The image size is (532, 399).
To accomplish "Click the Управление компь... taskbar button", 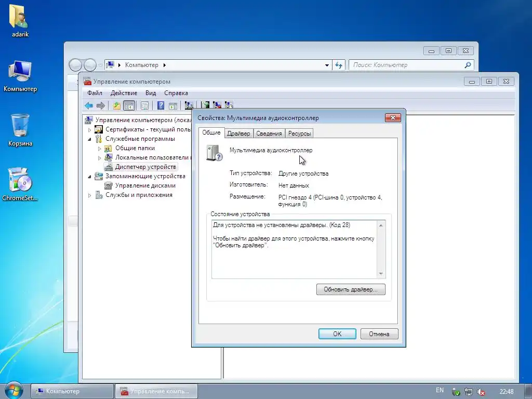I will pyautogui.click(x=156, y=391).
